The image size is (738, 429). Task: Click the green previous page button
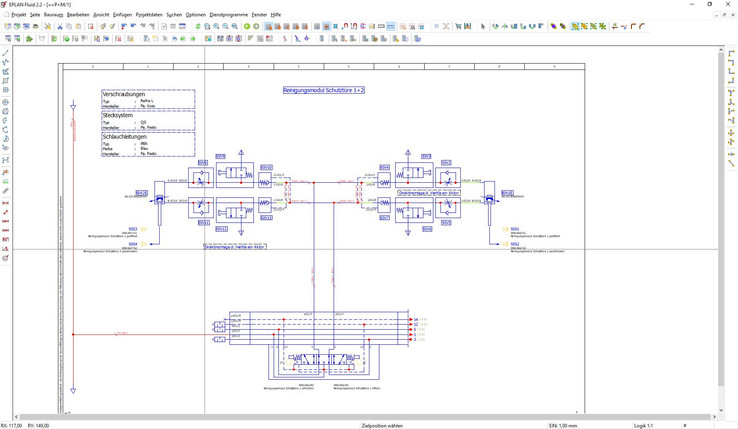pos(247,26)
